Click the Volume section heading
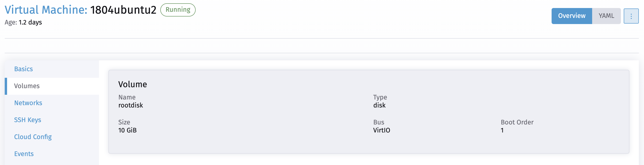This screenshot has height=165, width=644. 133,84
